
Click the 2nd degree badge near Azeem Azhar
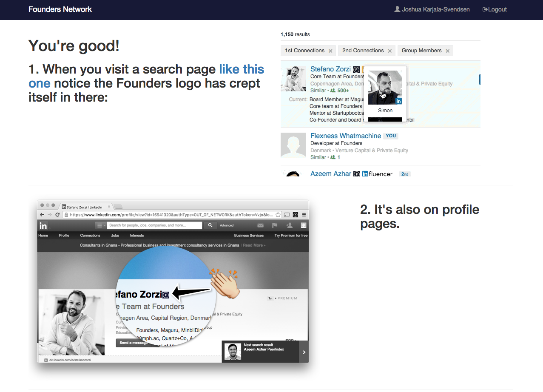coord(405,174)
